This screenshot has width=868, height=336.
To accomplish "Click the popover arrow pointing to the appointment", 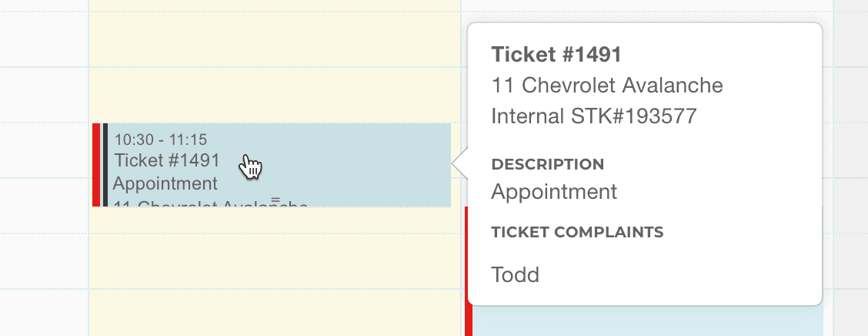I will pyautogui.click(x=459, y=164).
